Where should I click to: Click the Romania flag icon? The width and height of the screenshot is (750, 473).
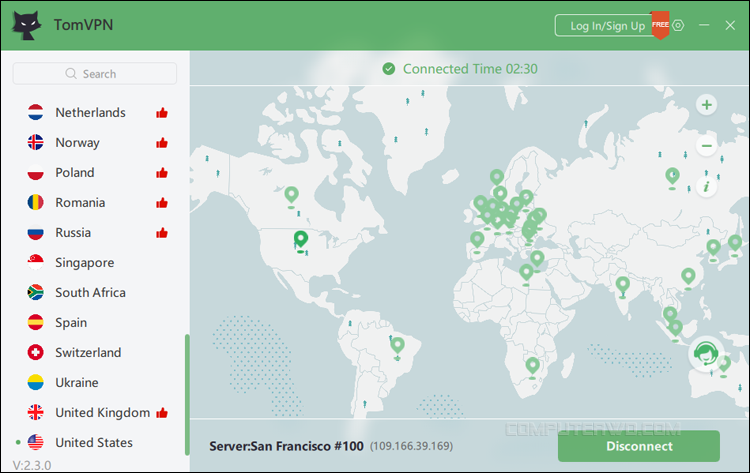[35, 202]
